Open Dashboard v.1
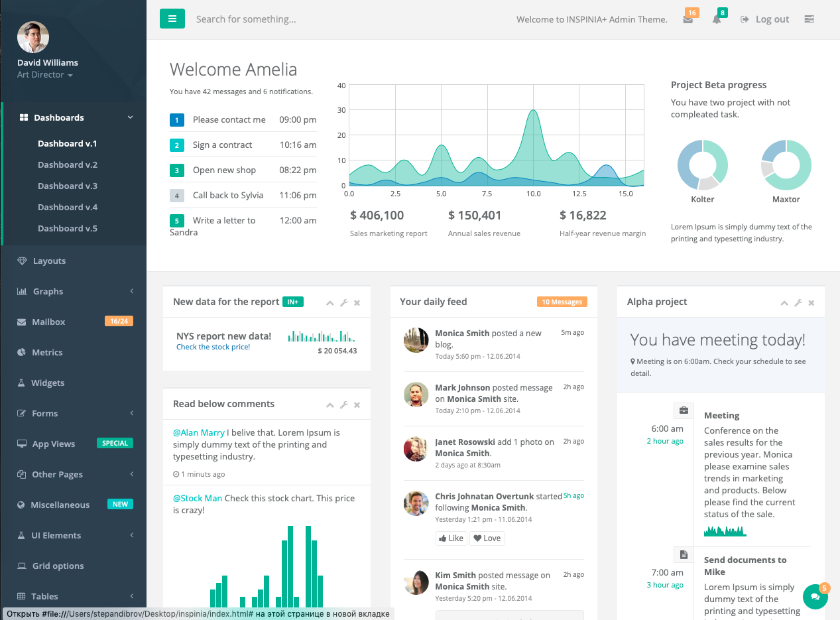The width and height of the screenshot is (840, 620). (x=68, y=143)
